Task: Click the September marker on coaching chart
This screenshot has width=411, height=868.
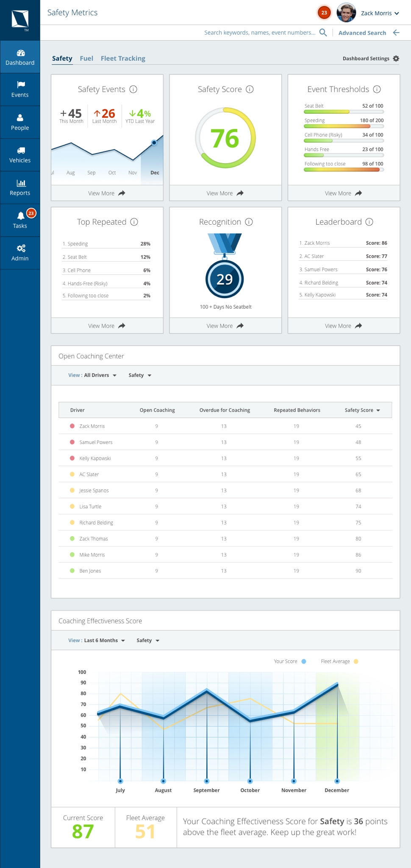Action: click(x=206, y=781)
